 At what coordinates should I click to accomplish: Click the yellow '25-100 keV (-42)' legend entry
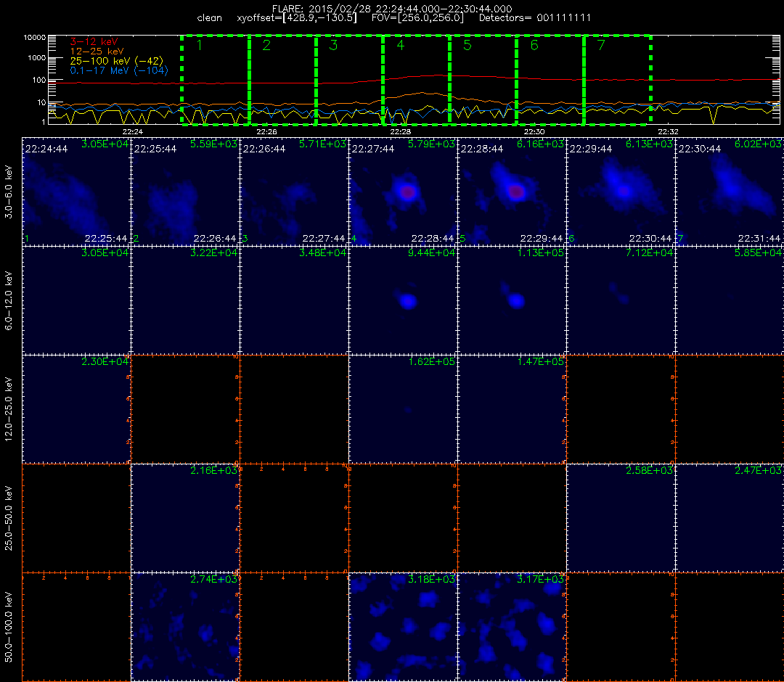116,61
